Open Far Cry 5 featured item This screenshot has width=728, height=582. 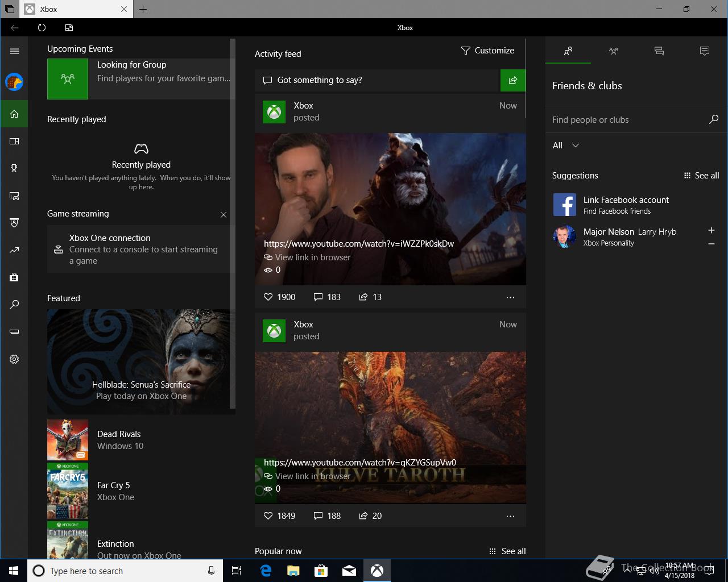[x=139, y=491]
